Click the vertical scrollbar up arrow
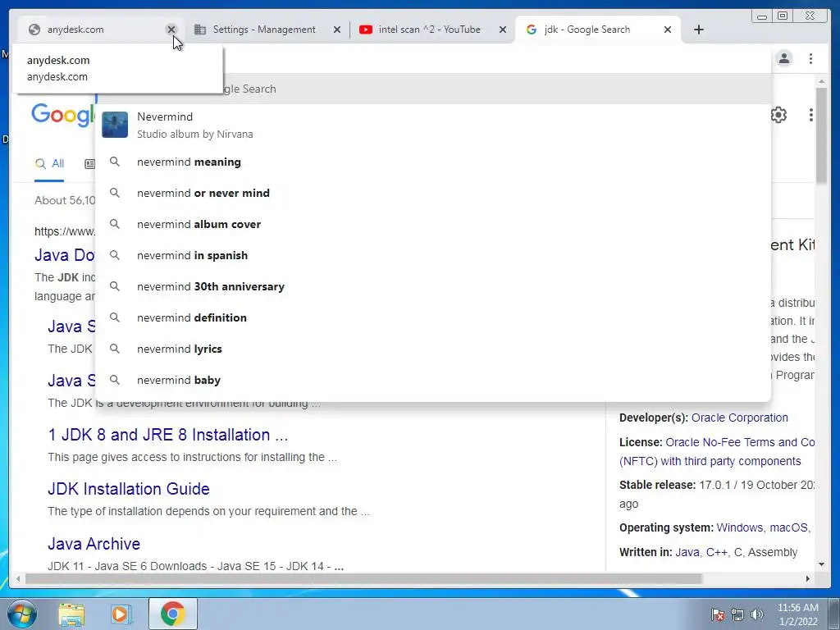Screen dimensions: 840x630 coord(822,81)
